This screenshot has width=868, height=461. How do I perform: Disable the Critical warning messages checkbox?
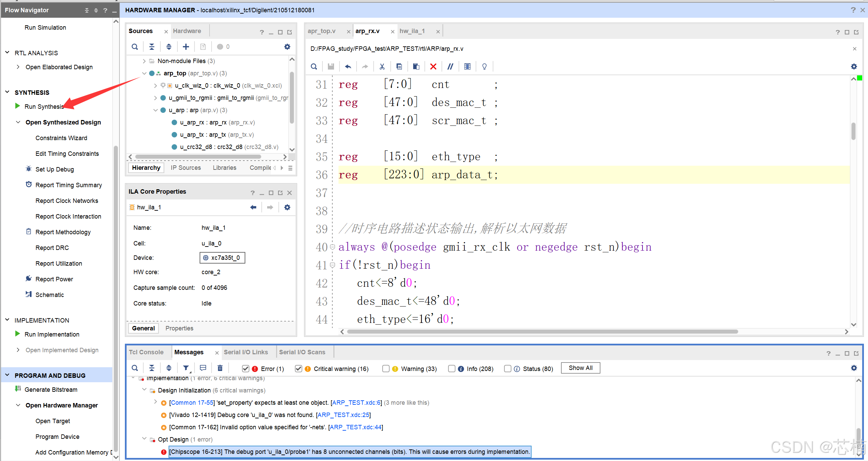(x=299, y=369)
